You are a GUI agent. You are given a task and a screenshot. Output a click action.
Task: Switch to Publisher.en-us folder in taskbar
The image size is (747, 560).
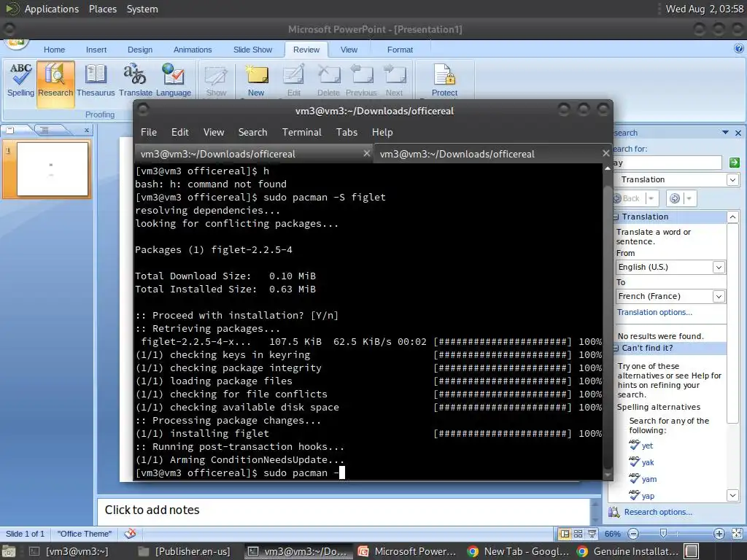[185, 551]
